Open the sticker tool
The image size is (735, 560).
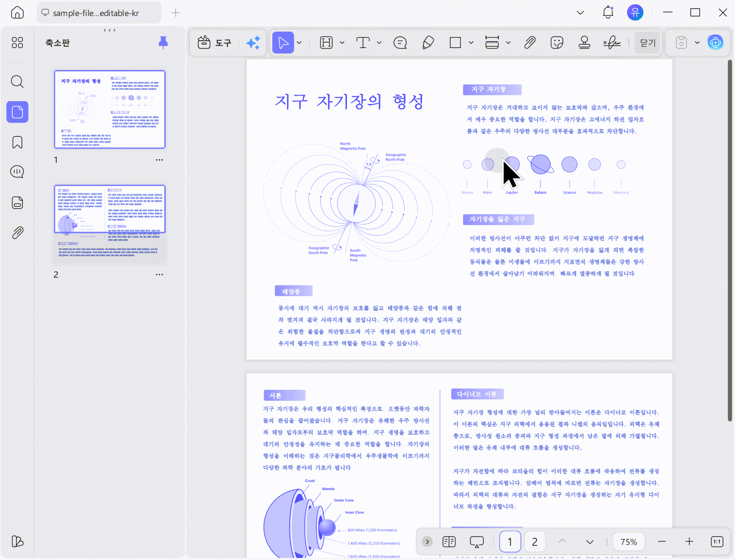coord(557,43)
